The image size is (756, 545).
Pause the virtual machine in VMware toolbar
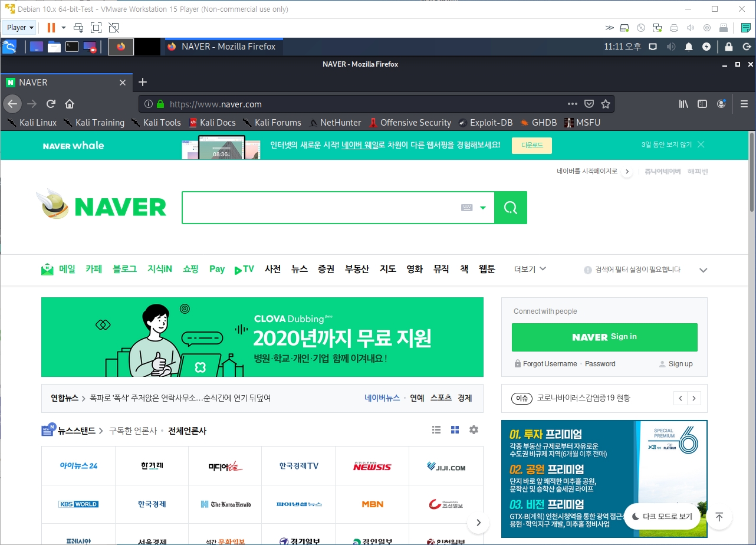51,28
